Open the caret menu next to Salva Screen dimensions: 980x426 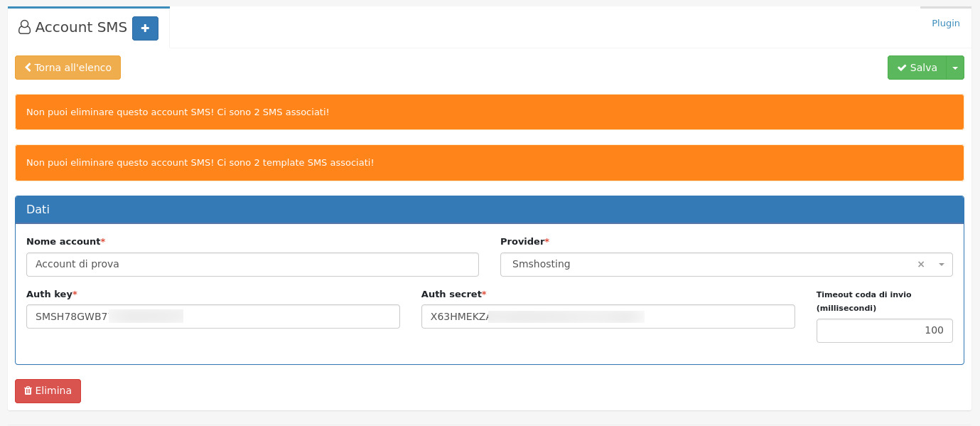point(955,68)
